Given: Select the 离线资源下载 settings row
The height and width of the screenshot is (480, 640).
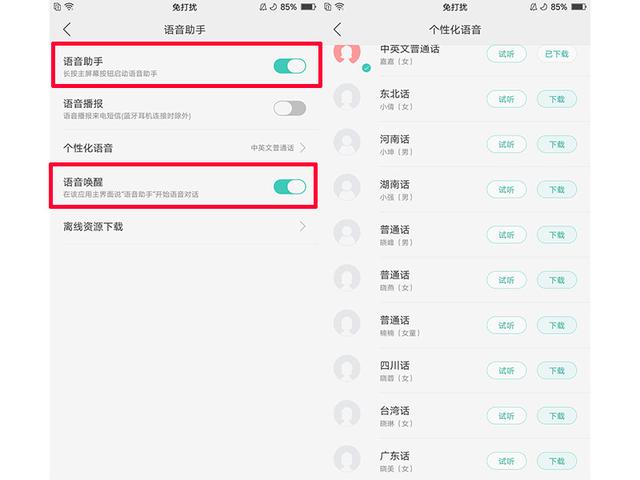Looking at the screenshot, I should tap(184, 227).
